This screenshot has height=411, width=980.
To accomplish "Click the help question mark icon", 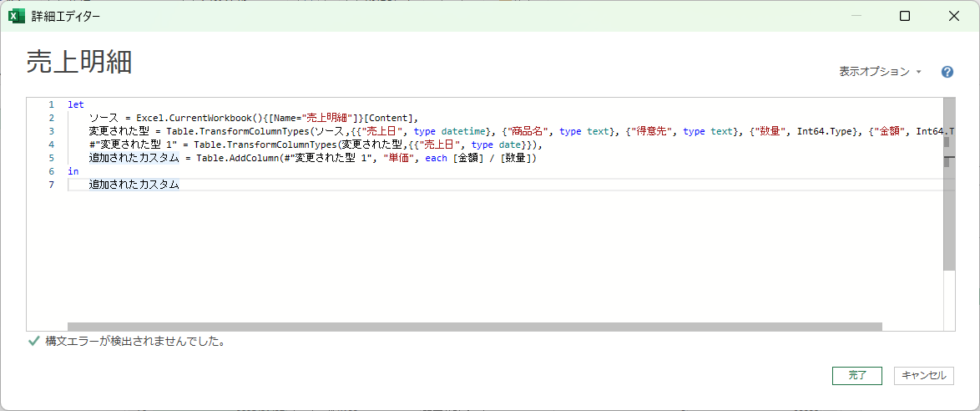I will coord(947,72).
